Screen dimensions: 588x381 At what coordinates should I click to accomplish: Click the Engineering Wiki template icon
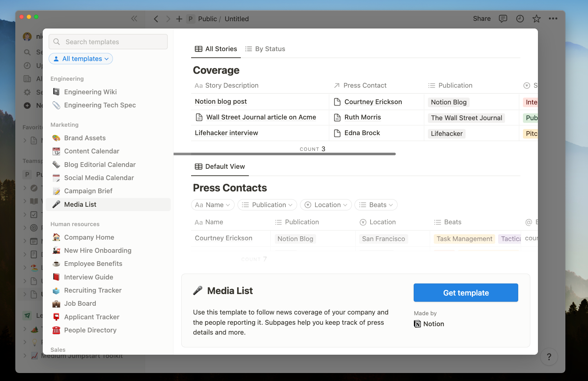[56, 92]
